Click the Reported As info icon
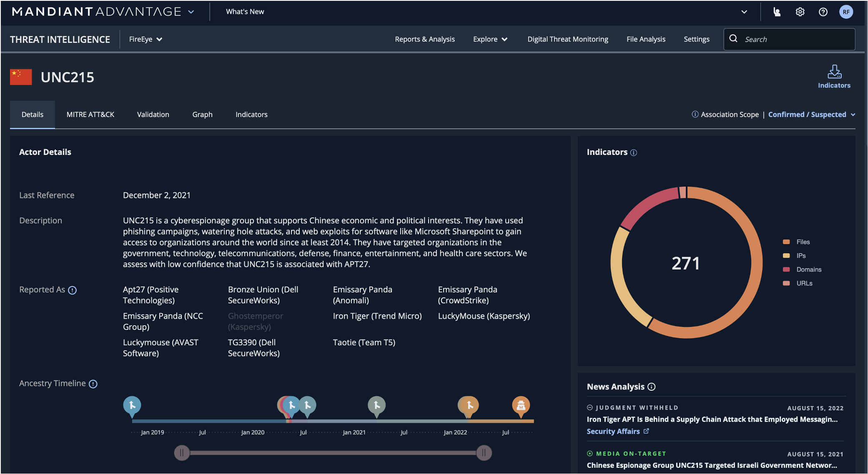The height and width of the screenshot is (474, 868). click(73, 290)
